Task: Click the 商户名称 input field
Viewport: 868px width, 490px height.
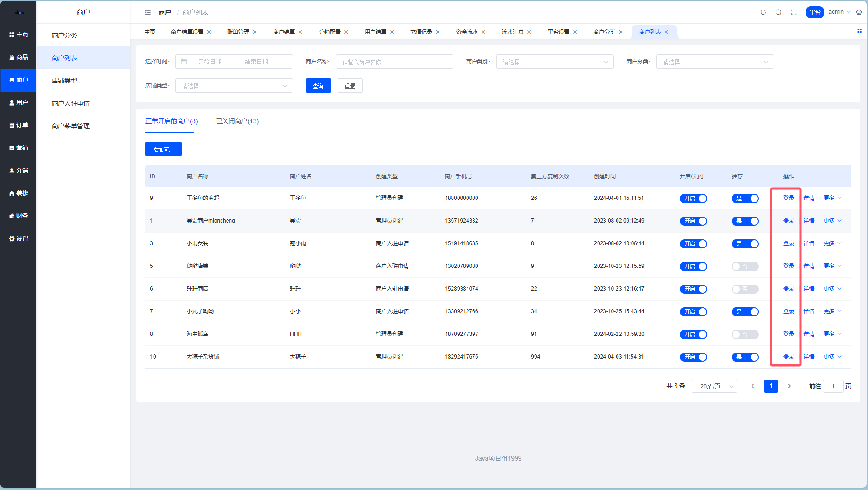Action: pyautogui.click(x=394, y=62)
